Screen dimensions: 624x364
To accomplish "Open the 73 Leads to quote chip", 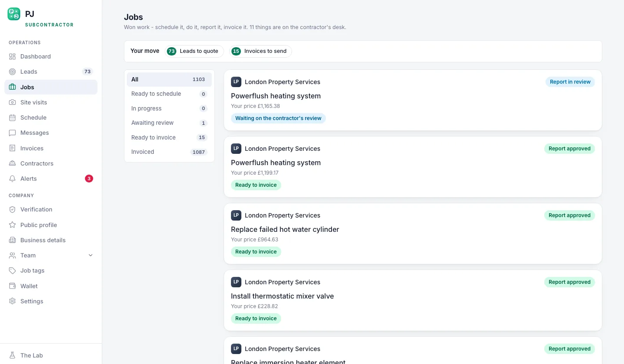I will click(x=194, y=51).
